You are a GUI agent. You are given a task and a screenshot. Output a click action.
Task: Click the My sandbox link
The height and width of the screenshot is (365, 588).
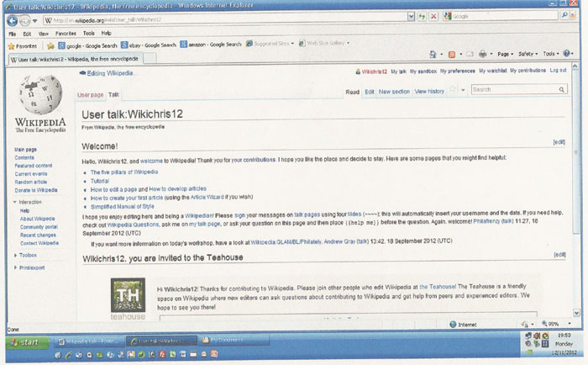coord(423,71)
